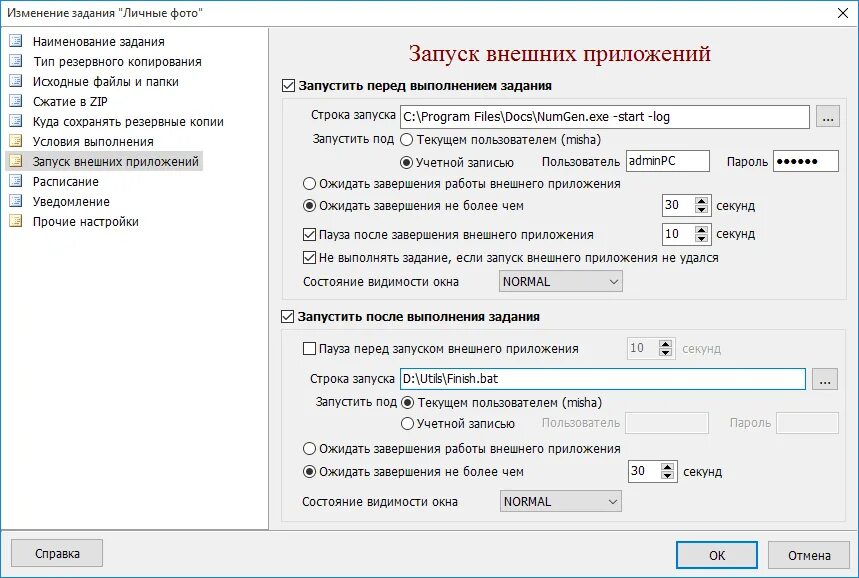The image size is (859, 578).
Task: Choose Ожидать завершения работы внешнего приложения before task
Action: 310,184
